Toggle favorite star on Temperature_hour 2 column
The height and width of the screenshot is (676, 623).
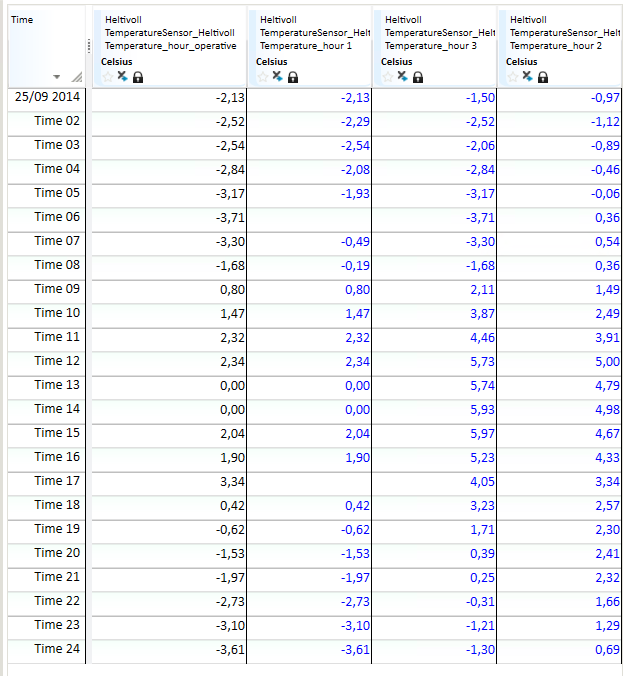(x=512, y=76)
